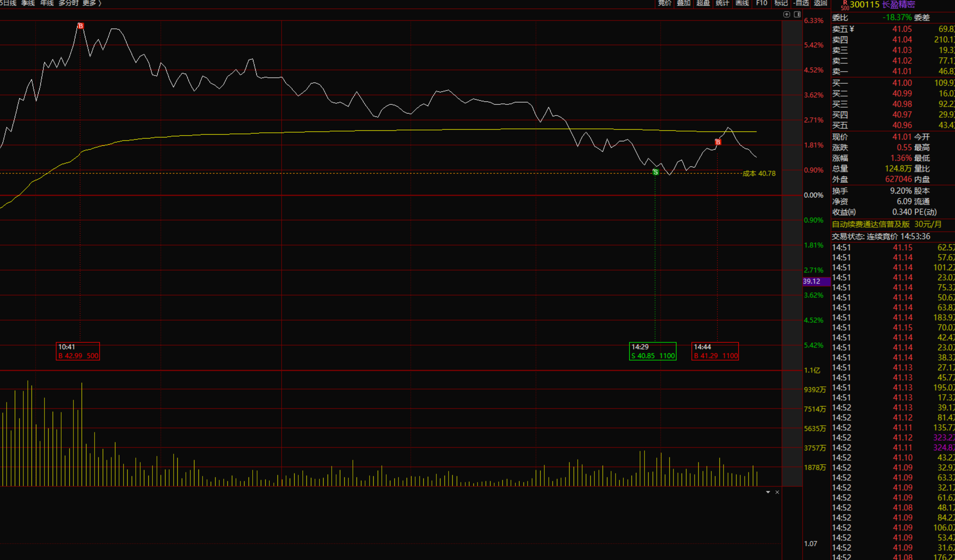
Task: Select the 多分时 view tab
Action: pyautogui.click(x=68, y=3)
